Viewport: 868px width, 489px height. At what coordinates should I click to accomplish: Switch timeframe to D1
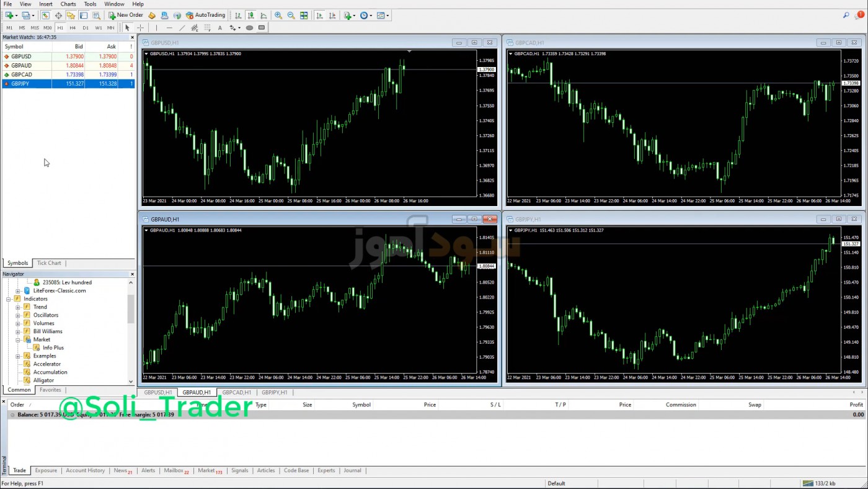point(86,28)
